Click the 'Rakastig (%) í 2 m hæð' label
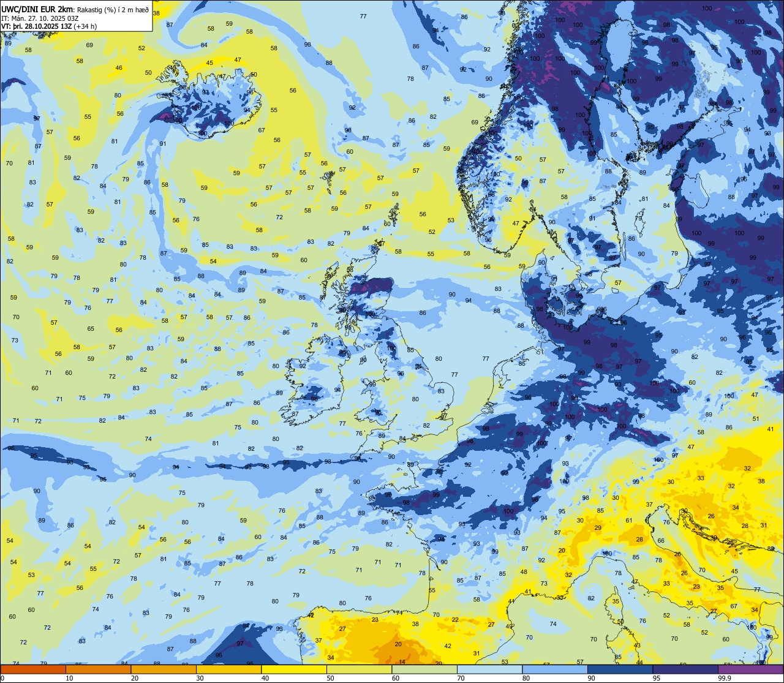Image resolution: width=784 pixels, height=683 pixels. coord(113,9)
